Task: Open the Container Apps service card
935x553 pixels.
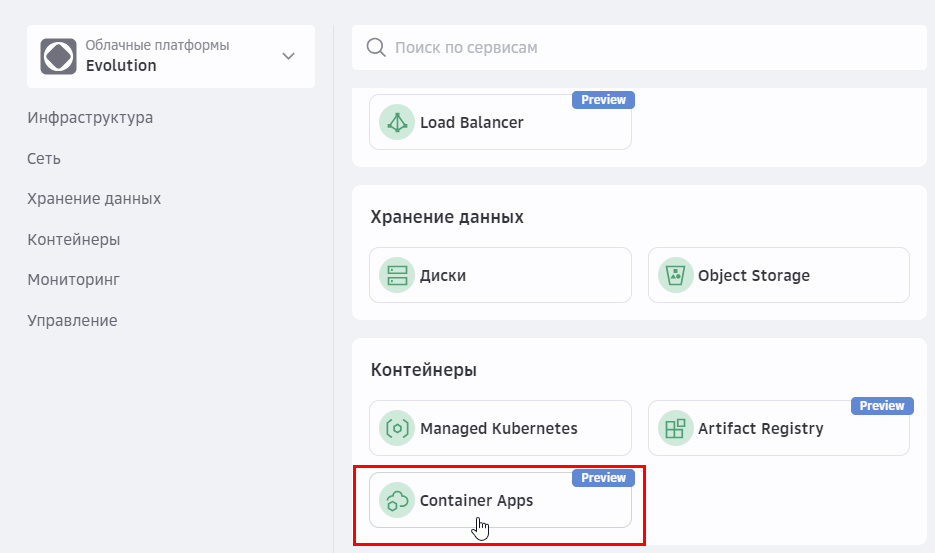Action: coord(500,500)
